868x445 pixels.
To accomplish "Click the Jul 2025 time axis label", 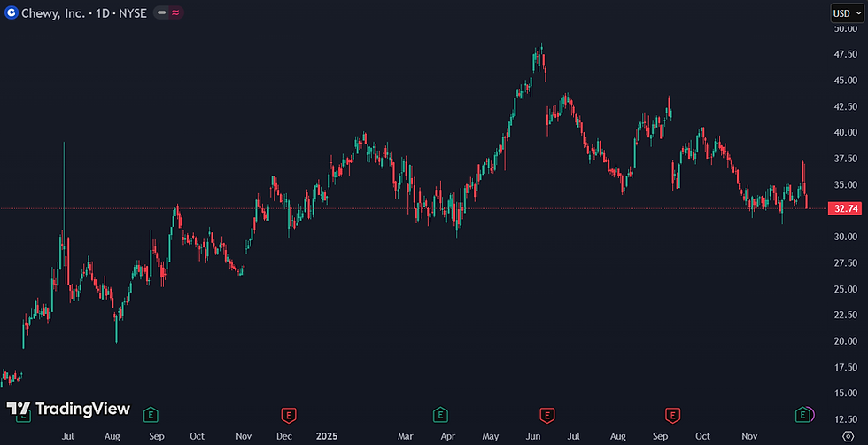I will pos(574,436).
